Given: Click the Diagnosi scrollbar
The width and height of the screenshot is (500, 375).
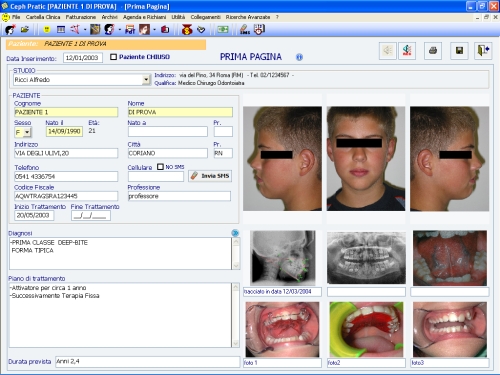Looking at the screenshot, I should [236, 253].
